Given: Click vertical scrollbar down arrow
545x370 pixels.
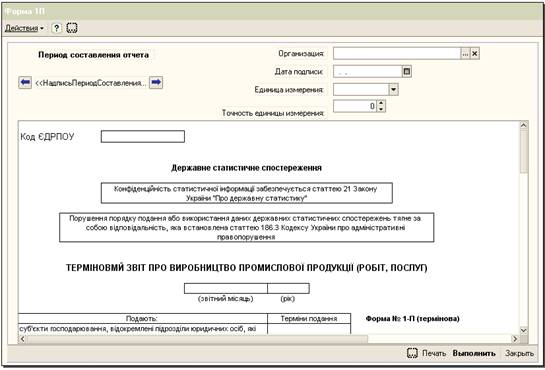Looking at the screenshot, I should tap(523, 330).
